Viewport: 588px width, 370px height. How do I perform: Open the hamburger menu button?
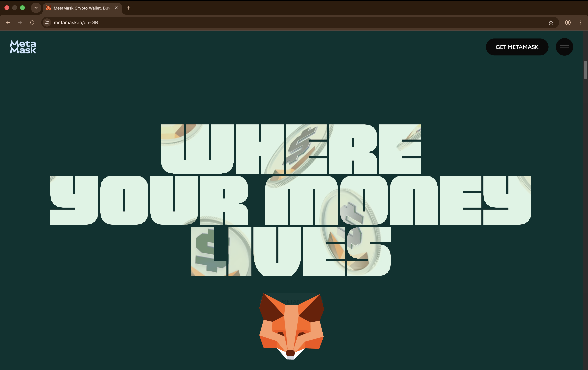tap(564, 47)
